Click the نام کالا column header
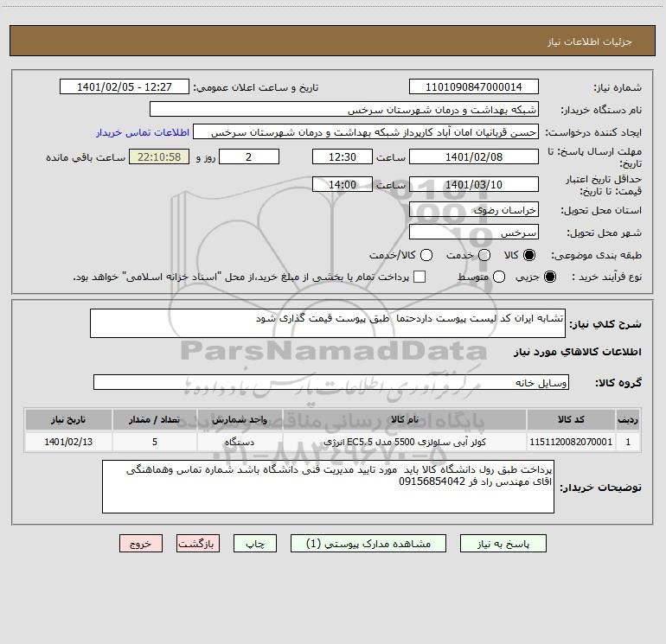This screenshot has height=644, width=666. (x=405, y=419)
